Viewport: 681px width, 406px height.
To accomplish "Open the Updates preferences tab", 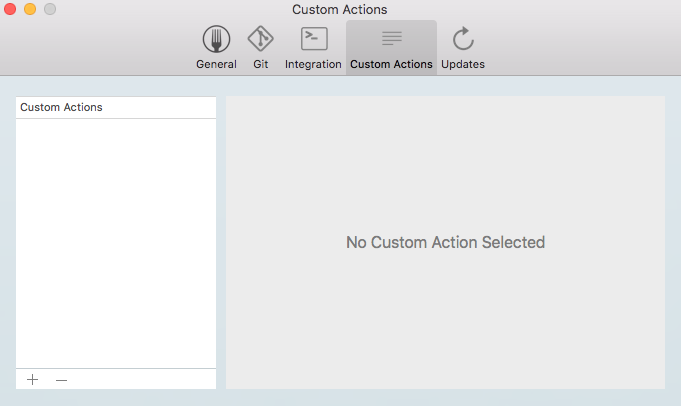I will pyautogui.click(x=463, y=47).
